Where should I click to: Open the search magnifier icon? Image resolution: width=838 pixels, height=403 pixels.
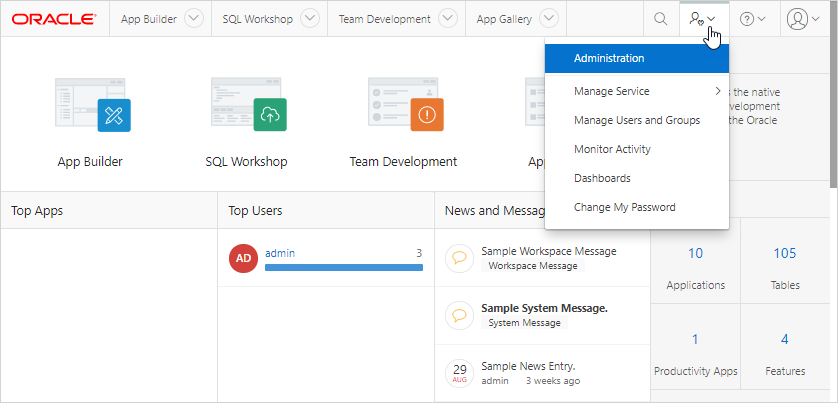click(x=661, y=19)
